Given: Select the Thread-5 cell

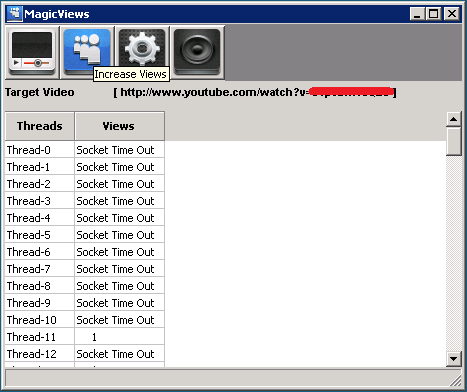Looking at the screenshot, I should (x=40, y=235).
